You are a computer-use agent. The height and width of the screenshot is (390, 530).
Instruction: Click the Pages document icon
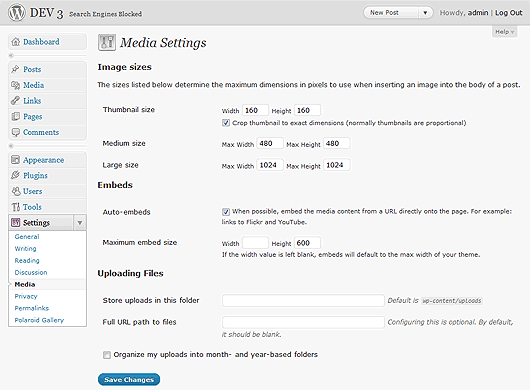[15, 116]
